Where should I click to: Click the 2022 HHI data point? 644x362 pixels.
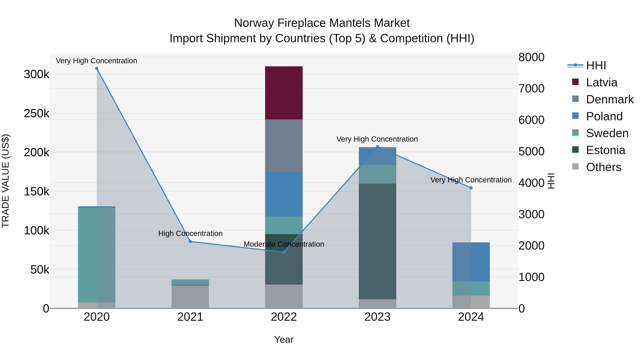point(284,252)
